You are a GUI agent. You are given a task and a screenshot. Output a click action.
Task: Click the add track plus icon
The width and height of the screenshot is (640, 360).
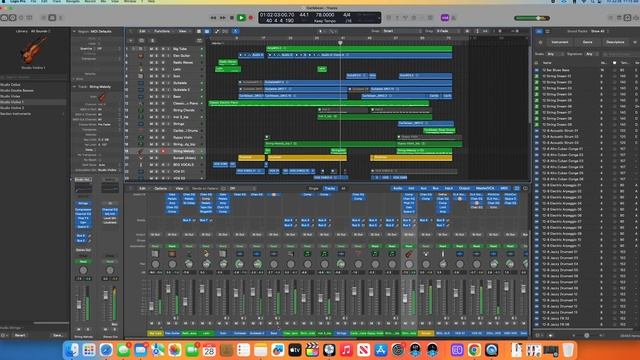[131, 41]
